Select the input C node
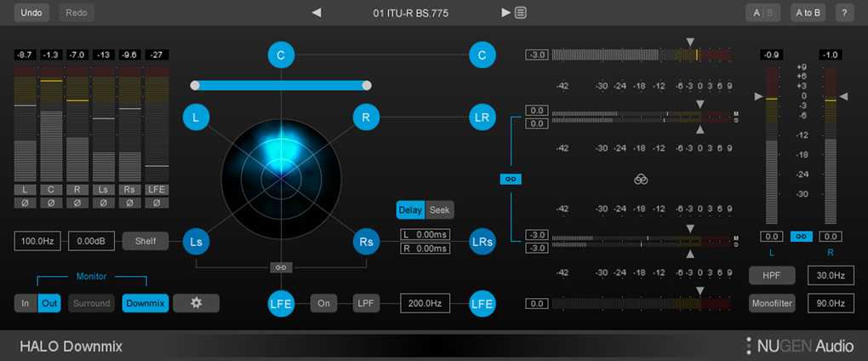The width and height of the screenshot is (868, 361). pyautogui.click(x=281, y=54)
